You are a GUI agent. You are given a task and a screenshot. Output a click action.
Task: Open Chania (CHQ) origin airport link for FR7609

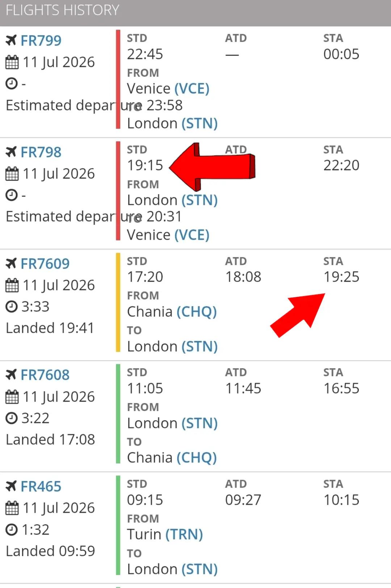[x=172, y=311]
